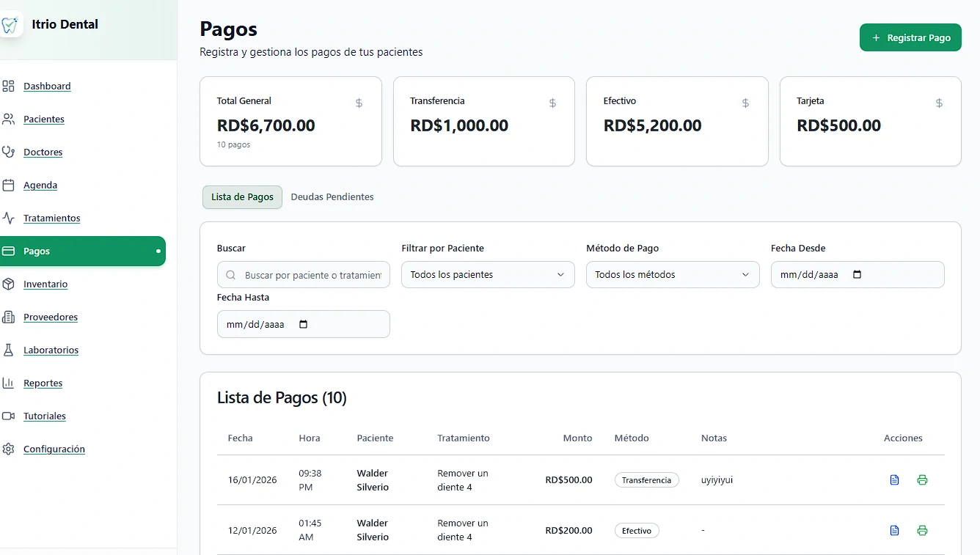This screenshot has width=980, height=555.
Task: Click the Registrar Pago button
Action: 910,37
